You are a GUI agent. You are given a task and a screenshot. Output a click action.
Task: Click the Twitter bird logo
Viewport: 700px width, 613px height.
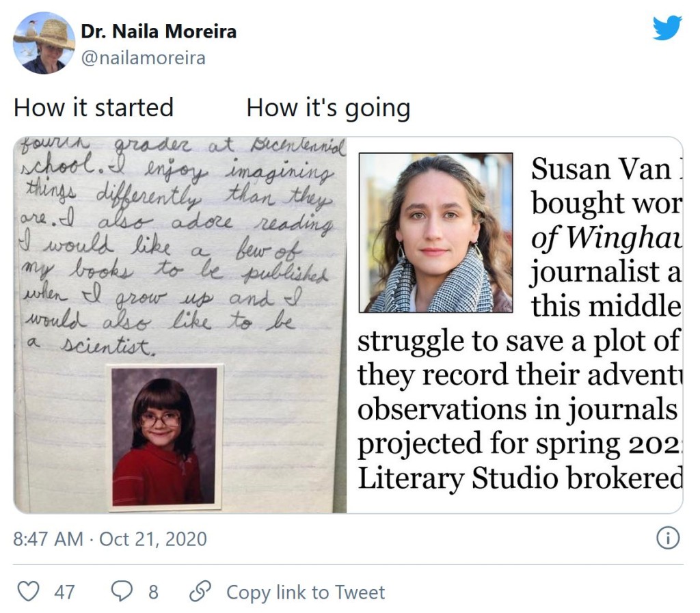(667, 28)
